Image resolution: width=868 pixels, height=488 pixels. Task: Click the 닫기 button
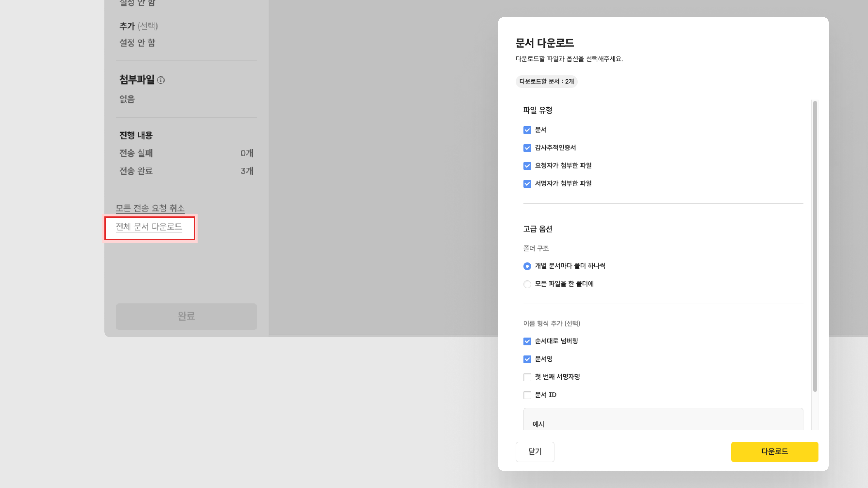[x=534, y=451]
